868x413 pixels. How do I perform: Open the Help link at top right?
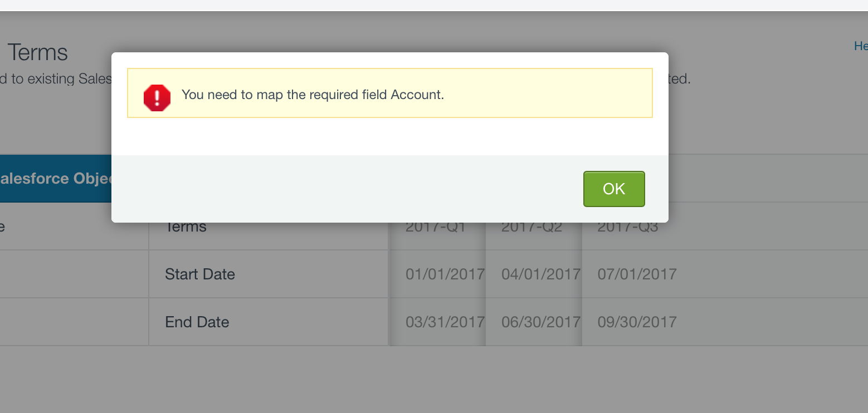pyautogui.click(x=861, y=46)
